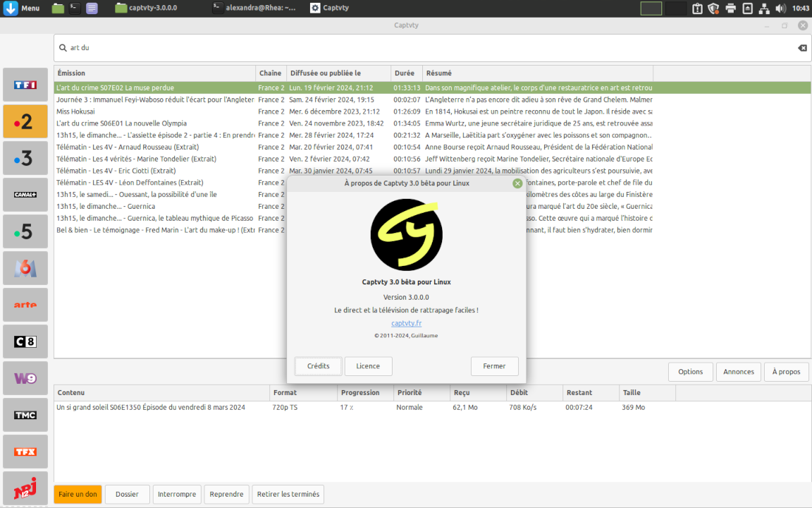Click the Dossier button
812x508 pixels.
pos(127,494)
